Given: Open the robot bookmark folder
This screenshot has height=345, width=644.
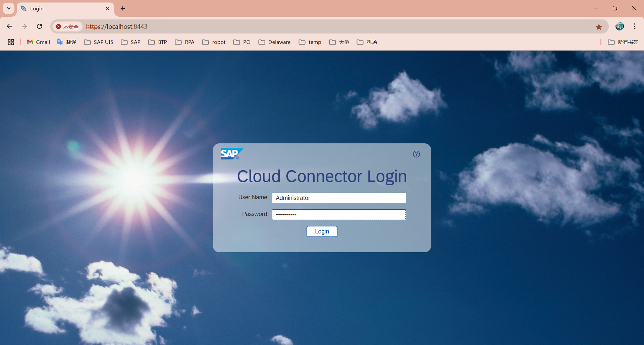Looking at the screenshot, I should [x=214, y=42].
